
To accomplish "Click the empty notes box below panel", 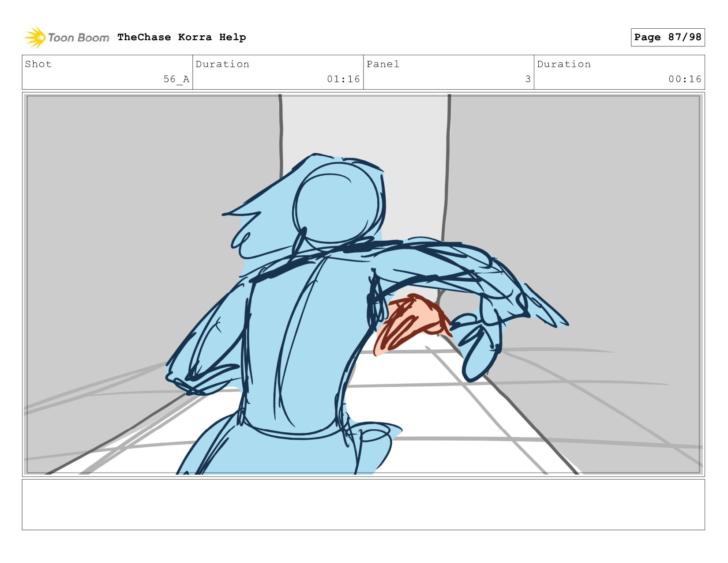I will (363, 505).
